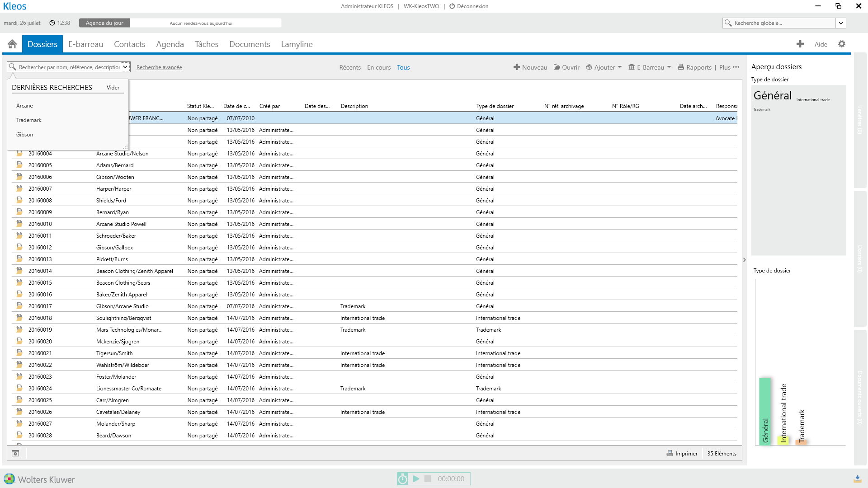Screen dimensions: 868x488
Task: Stop the timer with the stop button
Action: 428,479
